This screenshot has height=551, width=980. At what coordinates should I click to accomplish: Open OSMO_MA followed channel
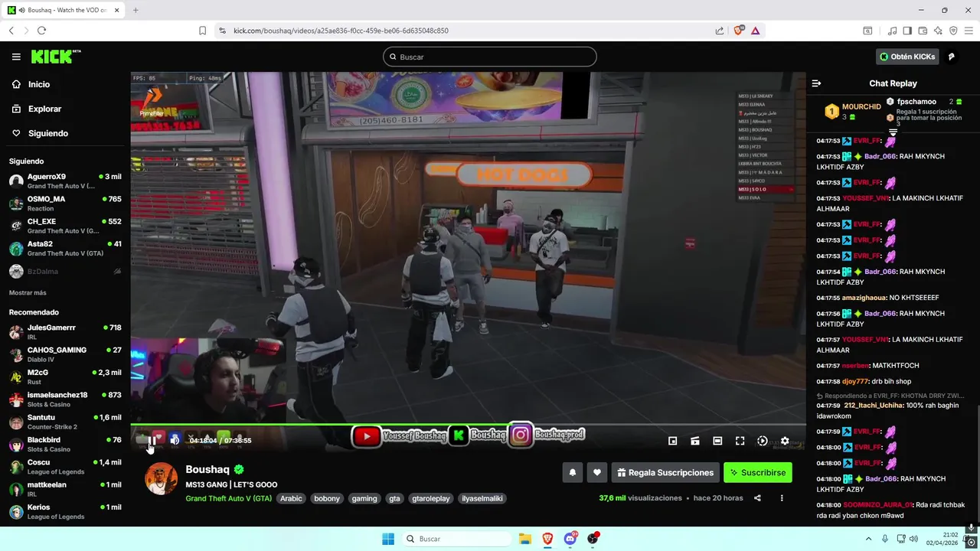[65, 204]
